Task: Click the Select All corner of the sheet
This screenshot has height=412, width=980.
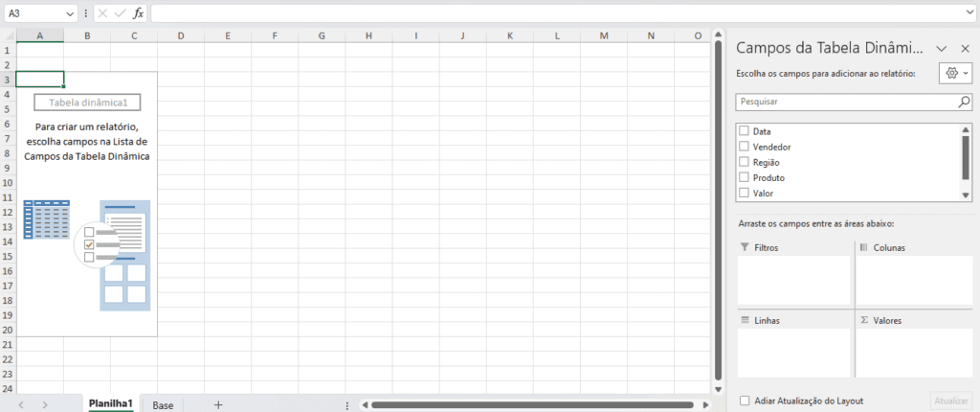Action: [8, 36]
